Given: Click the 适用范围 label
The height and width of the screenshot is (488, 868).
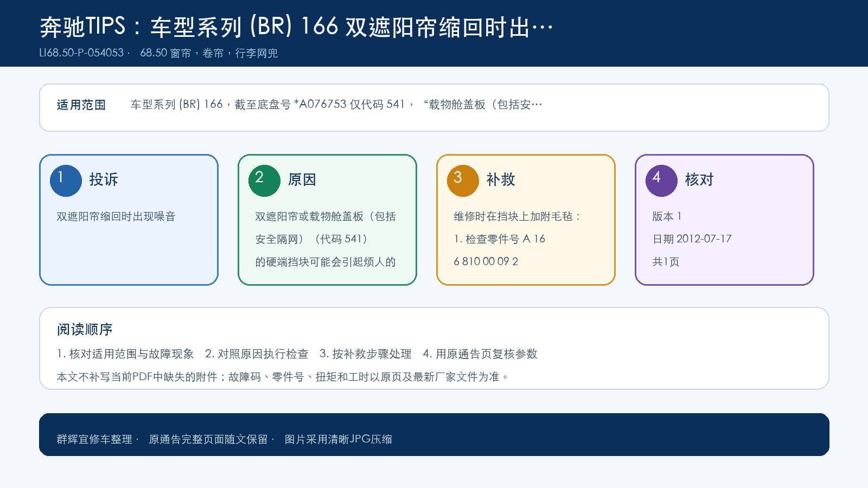Looking at the screenshot, I should coord(81,105).
